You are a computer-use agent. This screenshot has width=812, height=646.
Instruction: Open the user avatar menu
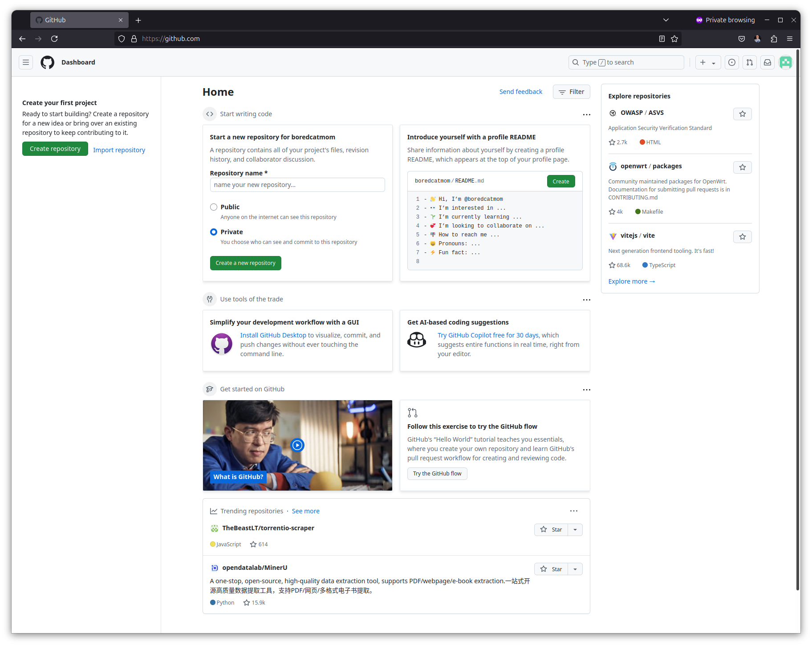786,62
